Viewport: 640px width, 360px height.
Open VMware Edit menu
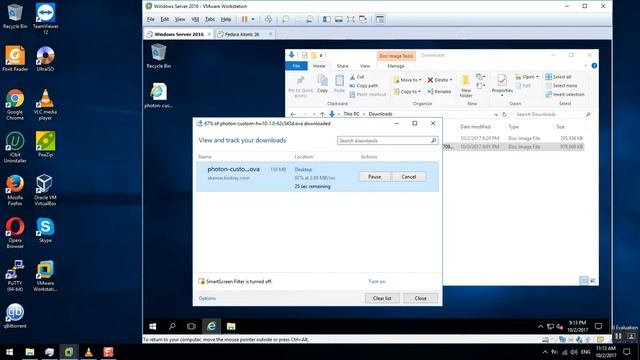[164, 19]
